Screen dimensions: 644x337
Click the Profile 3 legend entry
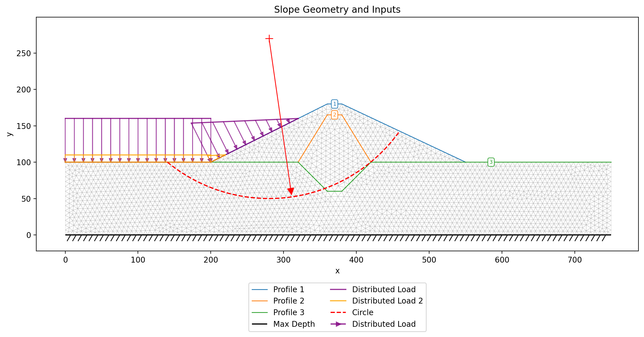(278, 312)
